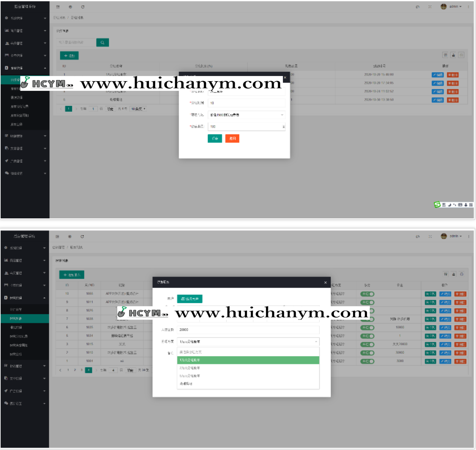Close the lower dialog with X

point(326,282)
